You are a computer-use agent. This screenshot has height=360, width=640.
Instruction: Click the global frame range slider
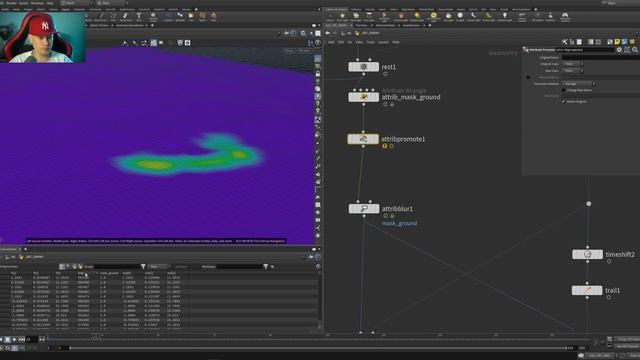coord(318,348)
